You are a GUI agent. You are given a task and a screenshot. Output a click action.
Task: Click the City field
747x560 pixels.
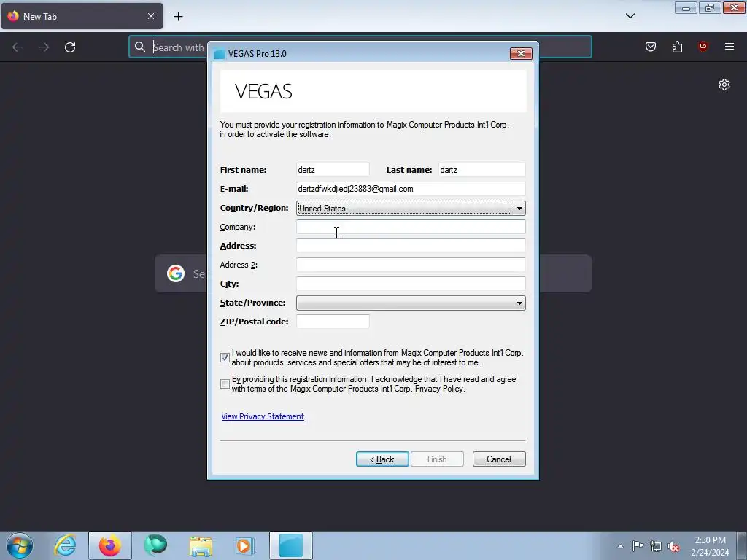click(411, 284)
